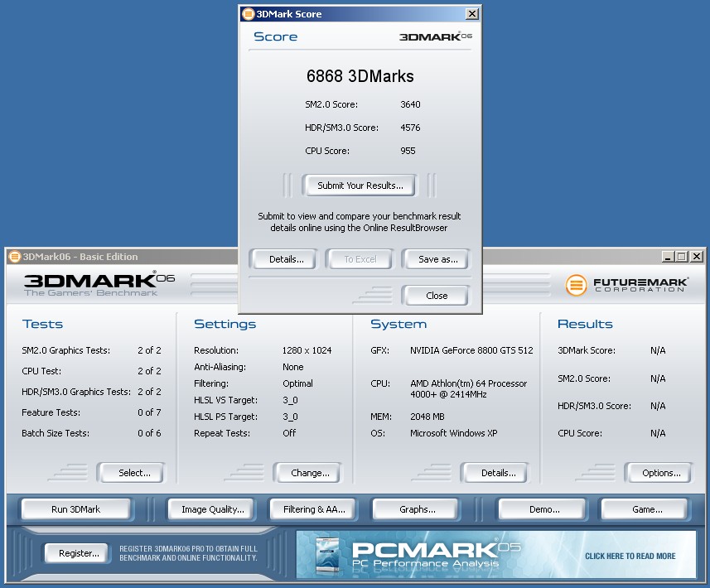Viewport: 710px width, 588px height.
Task: Click the '6868 3DMarks' score text
Action: [x=360, y=76]
